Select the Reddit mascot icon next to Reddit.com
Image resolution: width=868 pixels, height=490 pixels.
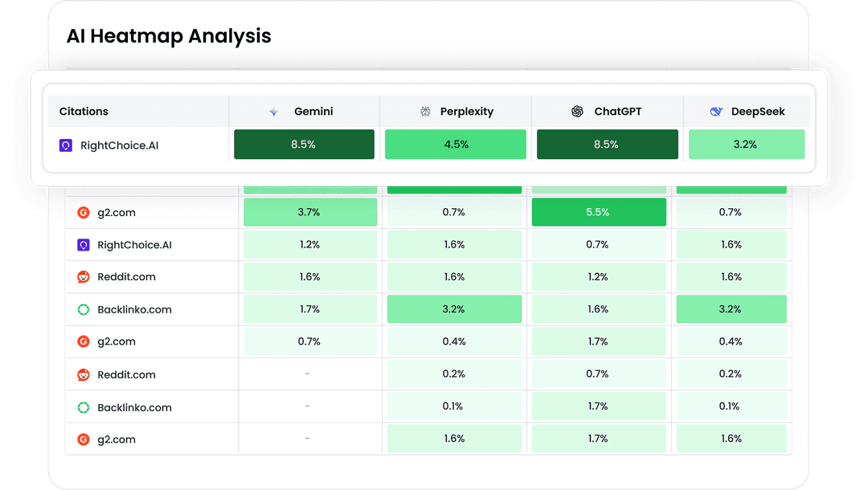(x=84, y=276)
